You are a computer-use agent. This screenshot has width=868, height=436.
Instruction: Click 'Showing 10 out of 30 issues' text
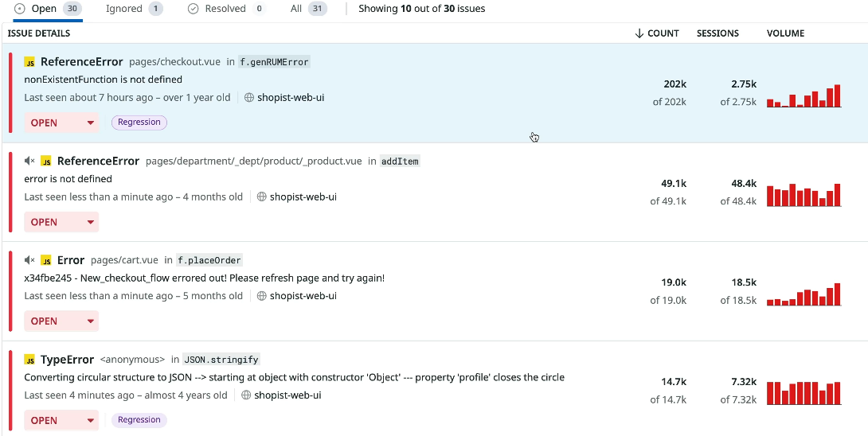(422, 9)
